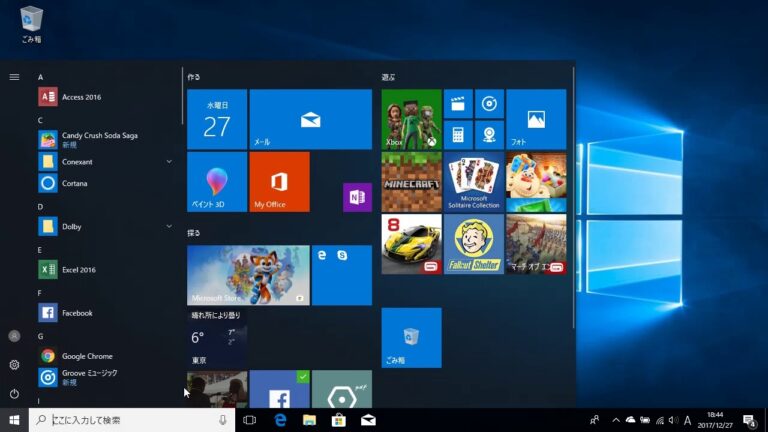Image resolution: width=768 pixels, height=432 pixels.
Task: Click the letter G header in app list
Action: (x=41, y=336)
